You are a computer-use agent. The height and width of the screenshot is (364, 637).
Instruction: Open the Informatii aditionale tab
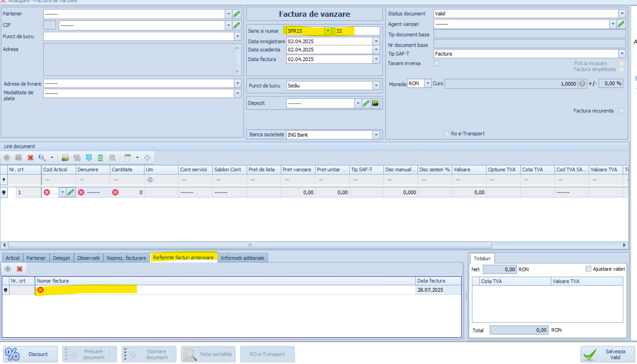(242, 258)
